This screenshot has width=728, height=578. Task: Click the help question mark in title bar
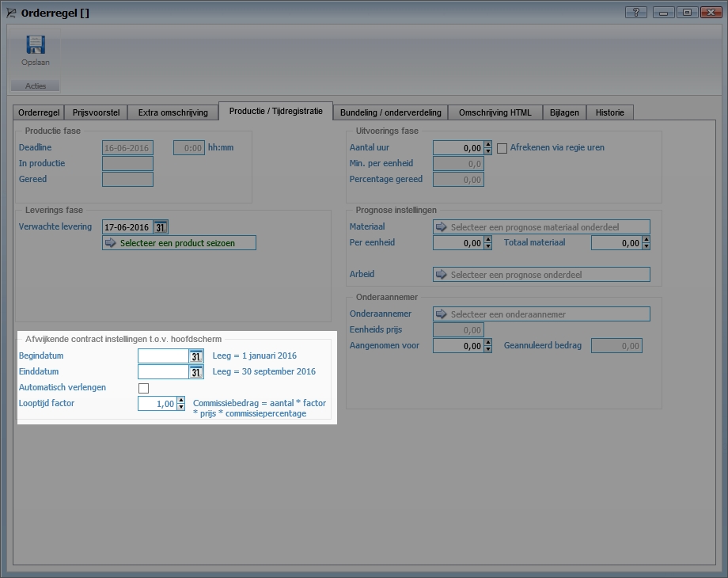[x=635, y=12]
